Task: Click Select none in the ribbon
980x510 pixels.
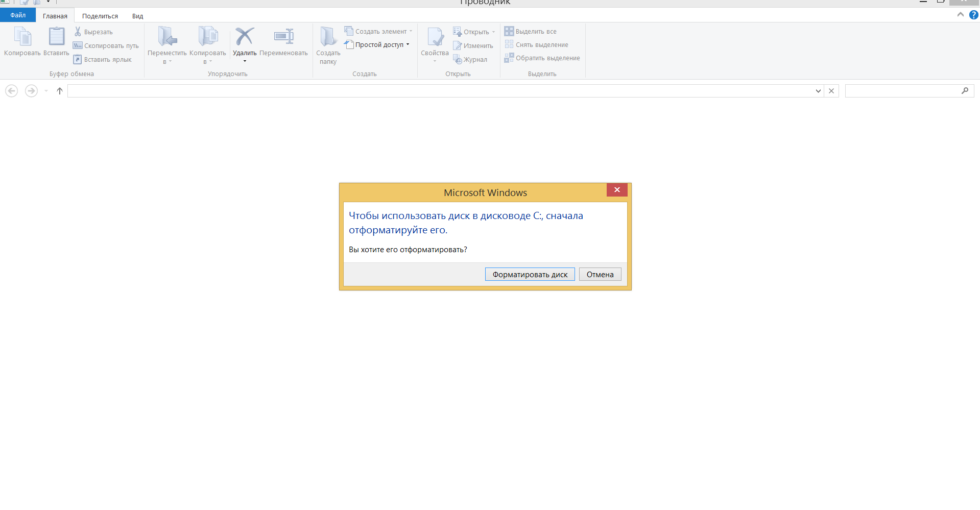Action: [536, 44]
